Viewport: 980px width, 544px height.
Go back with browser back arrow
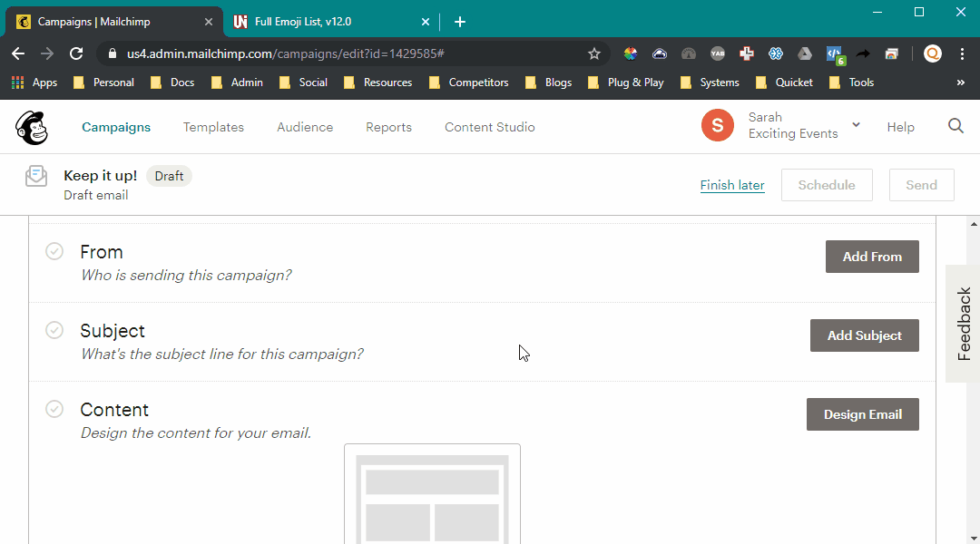[x=18, y=53]
